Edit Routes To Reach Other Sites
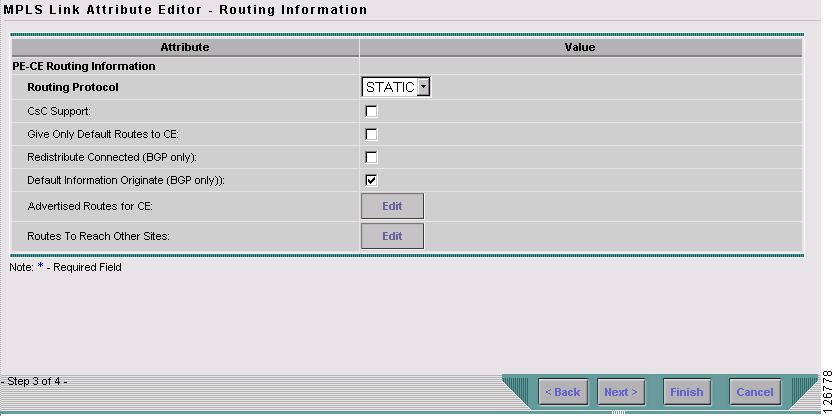 (392, 236)
